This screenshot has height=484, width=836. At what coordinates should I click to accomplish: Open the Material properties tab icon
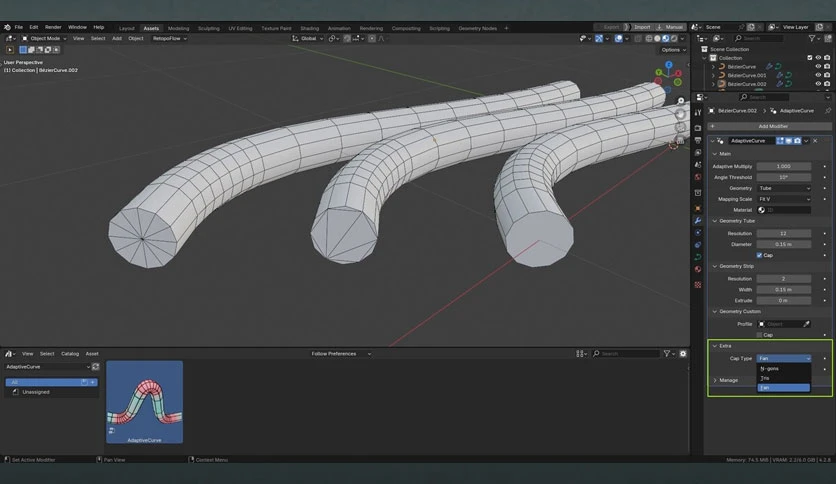point(698,270)
